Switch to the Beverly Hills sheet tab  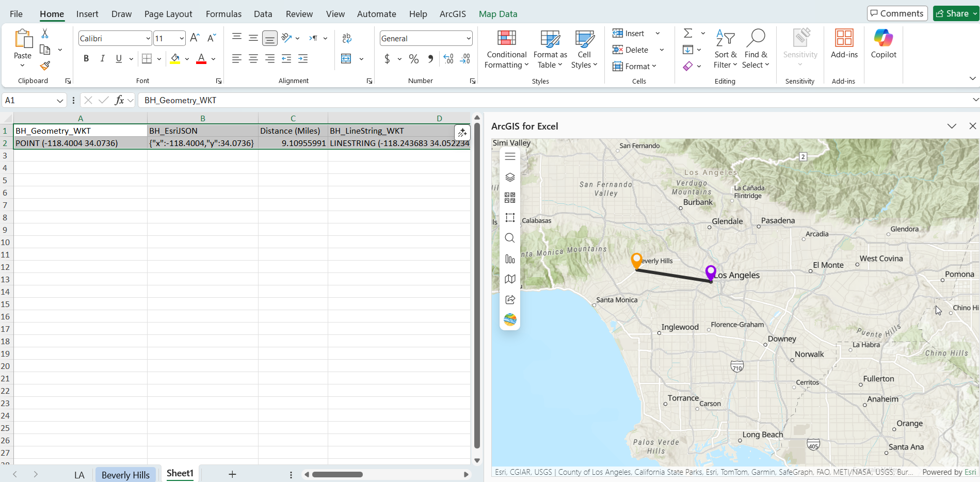point(125,475)
